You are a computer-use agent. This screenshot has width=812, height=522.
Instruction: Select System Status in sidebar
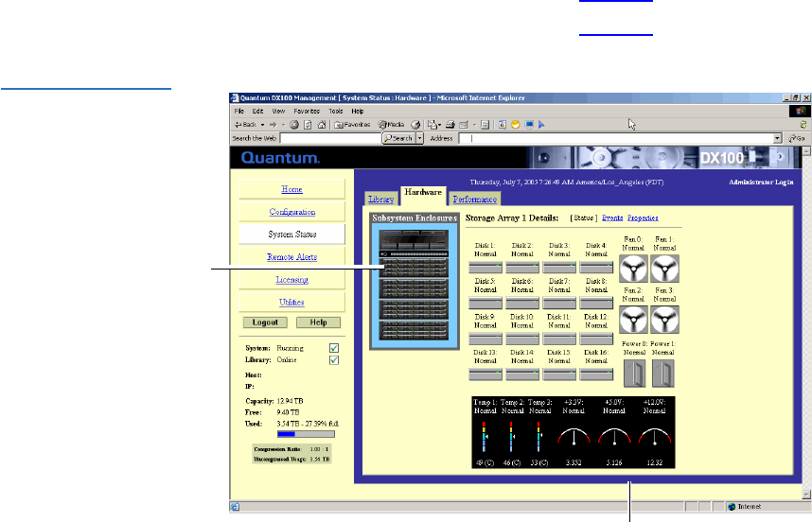point(292,235)
